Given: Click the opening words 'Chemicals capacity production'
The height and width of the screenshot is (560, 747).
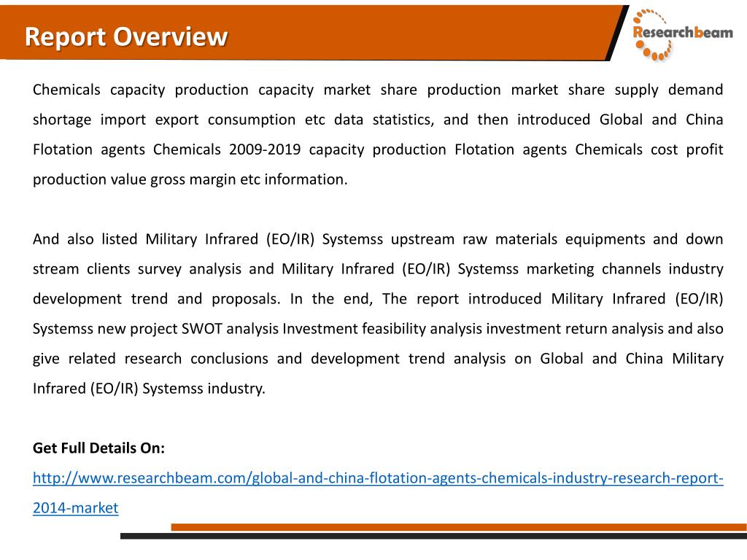Looking at the screenshot, I should (141, 90).
